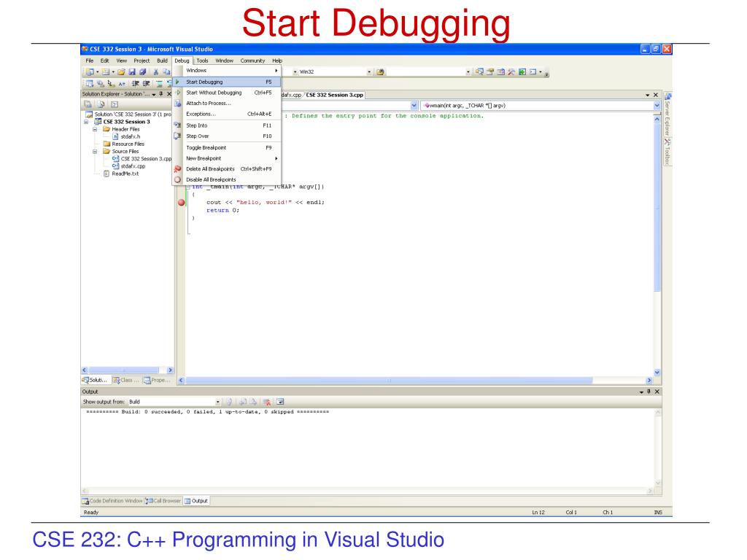
Task: Open the Tools menu
Action: (203, 61)
